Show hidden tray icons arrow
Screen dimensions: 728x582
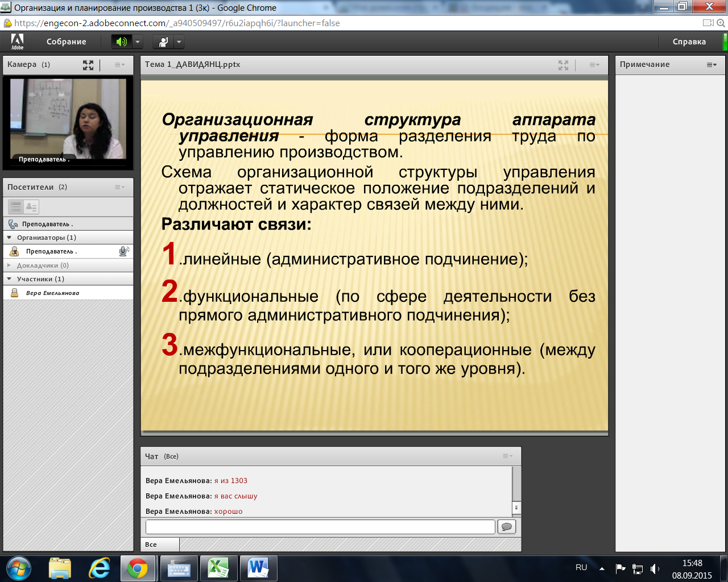602,568
